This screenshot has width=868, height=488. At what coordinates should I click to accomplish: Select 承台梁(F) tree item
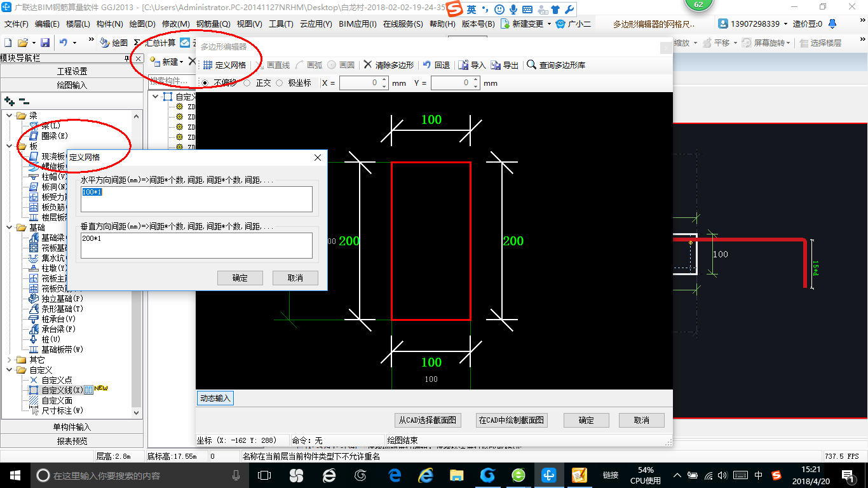(x=53, y=329)
